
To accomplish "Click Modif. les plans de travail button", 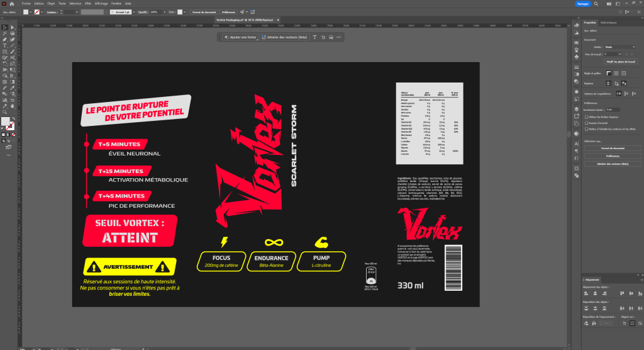I will (621, 62).
